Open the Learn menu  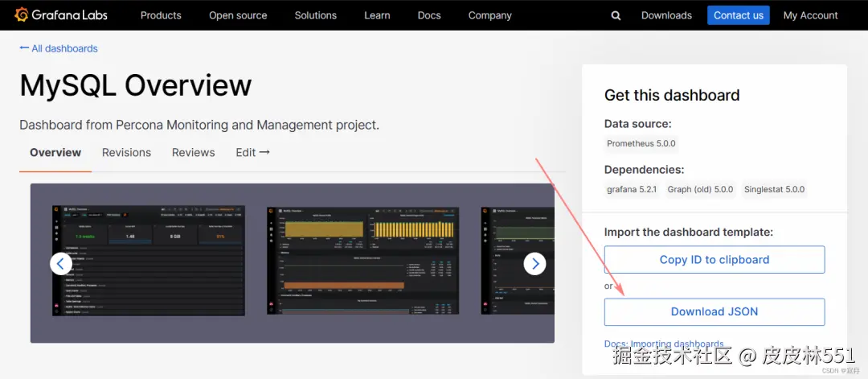pos(377,15)
